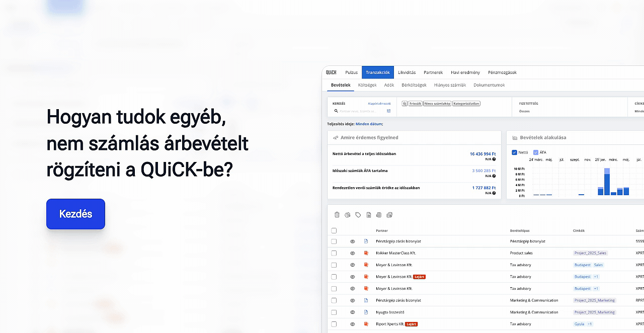Apply the Nincs számlakép quick filter

click(437, 104)
